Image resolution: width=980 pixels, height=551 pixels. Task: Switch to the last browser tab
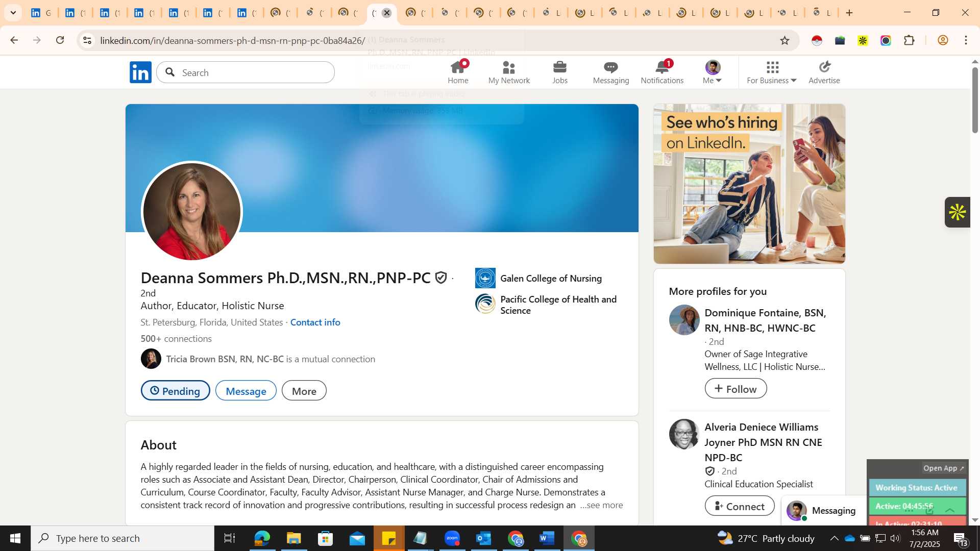[822, 13]
